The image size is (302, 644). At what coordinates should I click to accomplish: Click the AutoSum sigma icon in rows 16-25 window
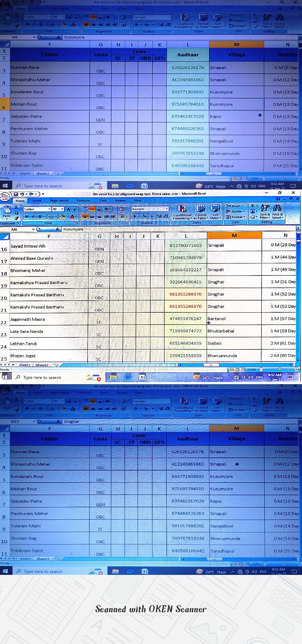coord(253,206)
